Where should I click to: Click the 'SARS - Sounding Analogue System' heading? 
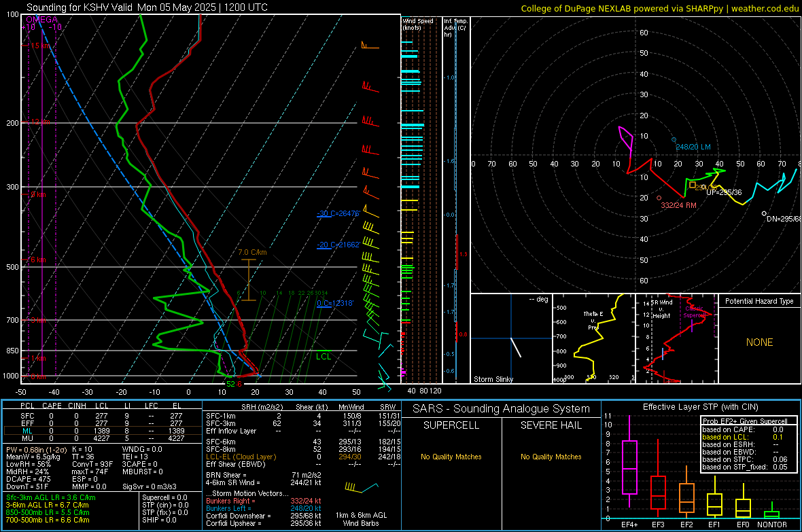click(x=501, y=409)
